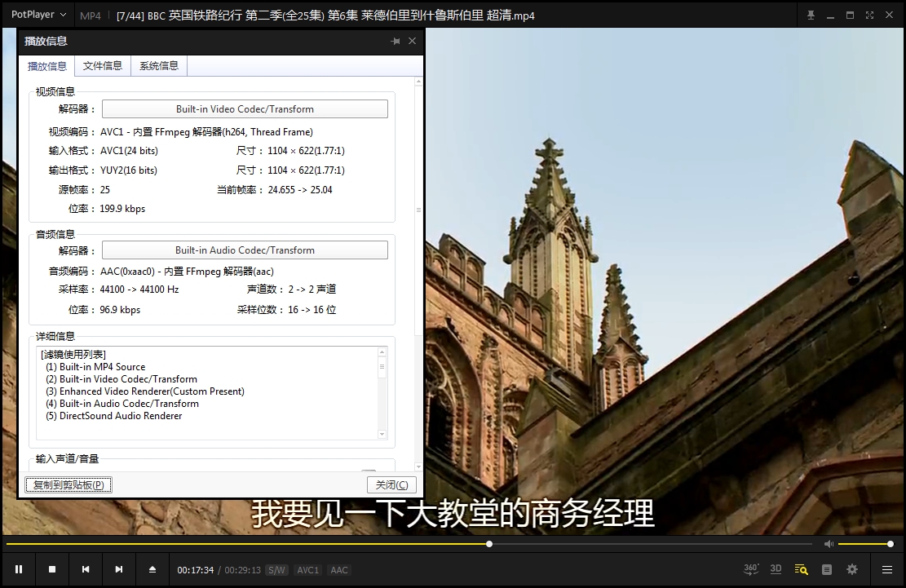Switch to the 播放信息 tab
The image size is (906, 588).
click(x=46, y=66)
